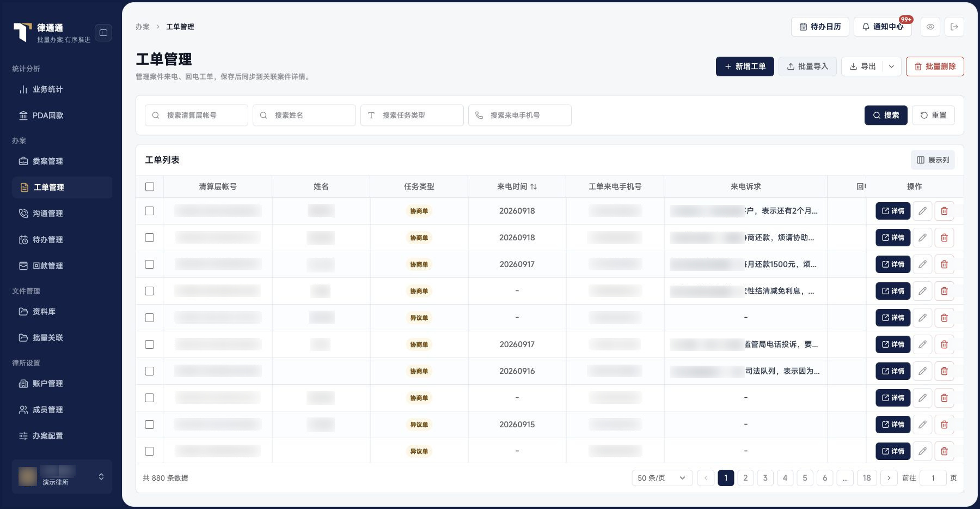This screenshot has height=509, width=980.
Task: Click the logout icon at top right
Action: (954, 27)
